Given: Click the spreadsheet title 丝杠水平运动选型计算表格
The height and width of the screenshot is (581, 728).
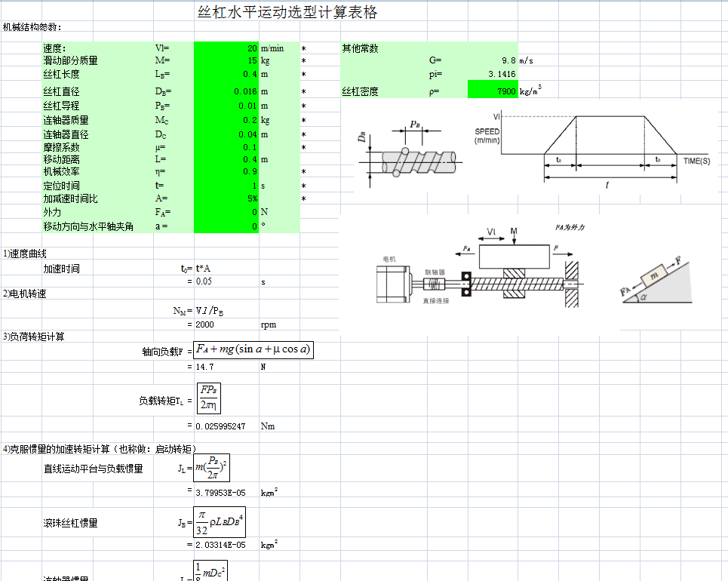Looking at the screenshot, I should 287,13.
